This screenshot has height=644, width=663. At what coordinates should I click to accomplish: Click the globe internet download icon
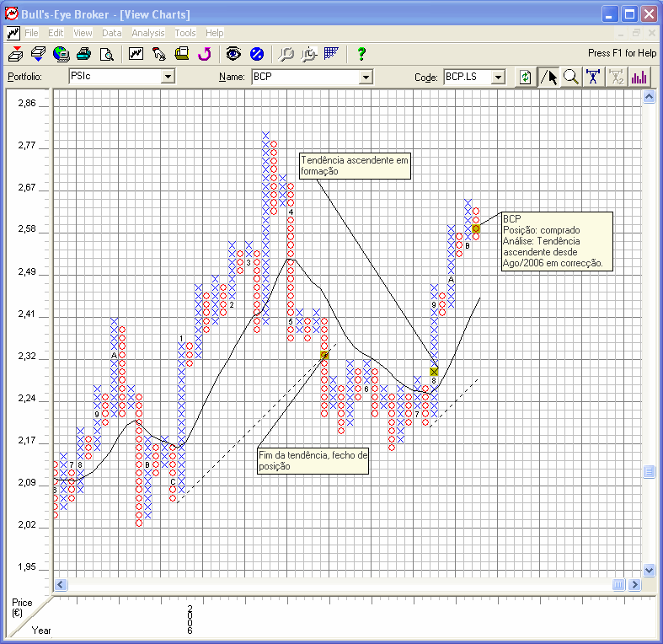pos(61,54)
